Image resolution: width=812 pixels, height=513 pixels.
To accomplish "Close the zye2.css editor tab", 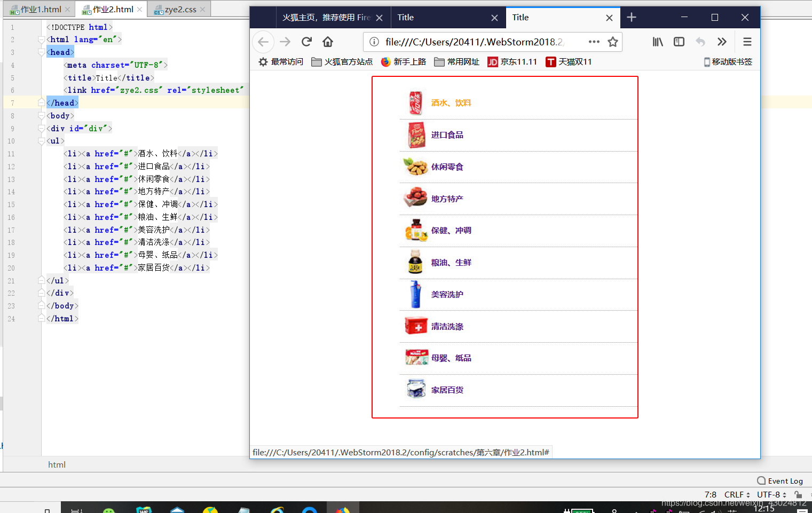I will [x=202, y=9].
